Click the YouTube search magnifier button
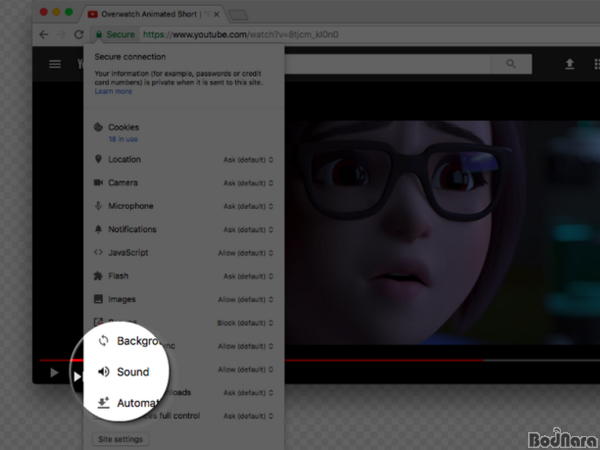 511,64
